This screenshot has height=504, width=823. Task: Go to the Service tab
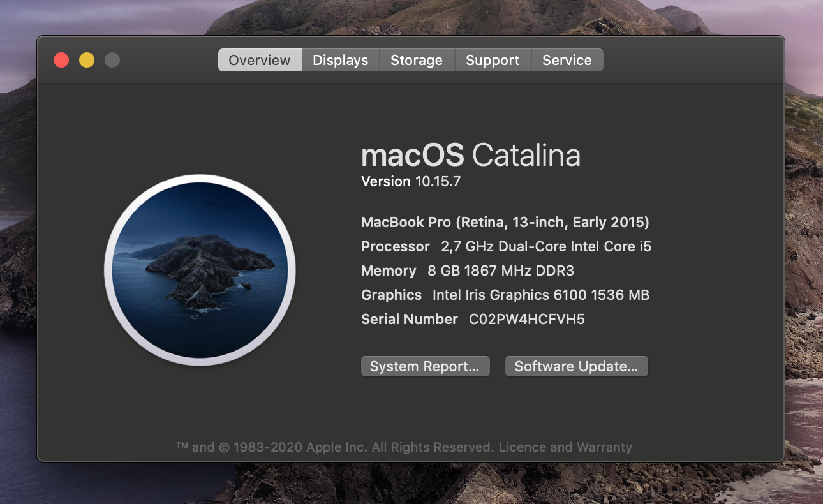point(567,60)
